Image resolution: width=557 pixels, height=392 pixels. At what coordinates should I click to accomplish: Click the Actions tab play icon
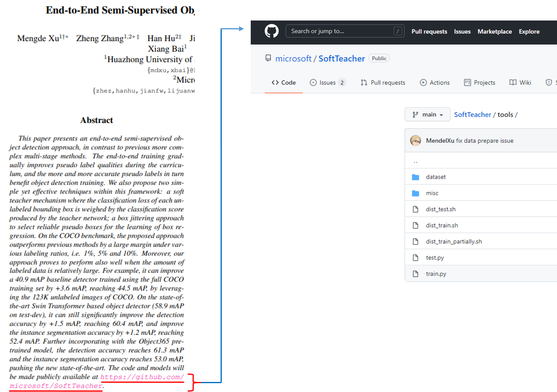[x=423, y=82]
